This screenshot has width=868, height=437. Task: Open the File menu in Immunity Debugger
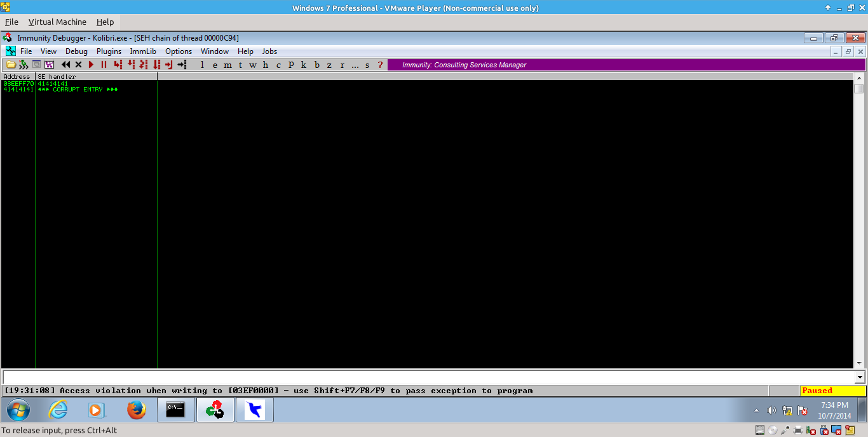(x=26, y=51)
